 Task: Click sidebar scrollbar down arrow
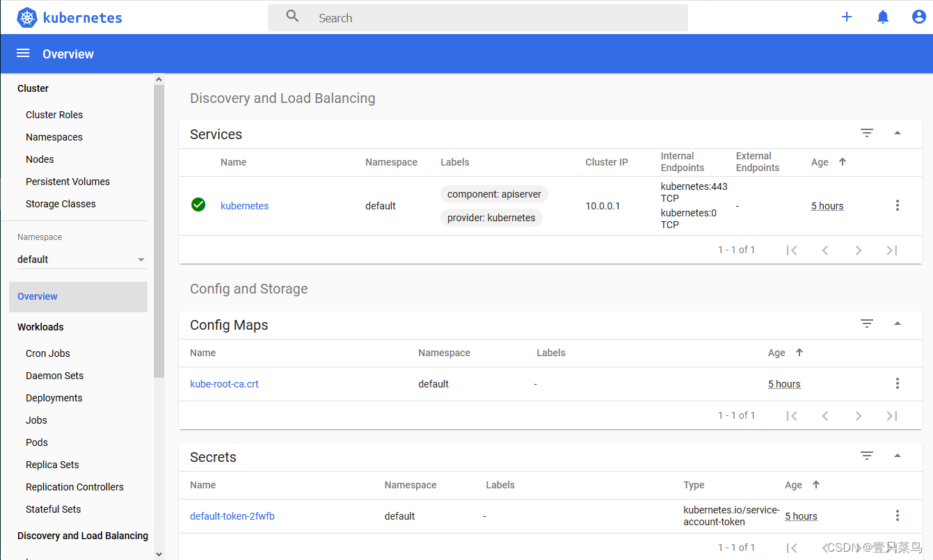(x=159, y=554)
